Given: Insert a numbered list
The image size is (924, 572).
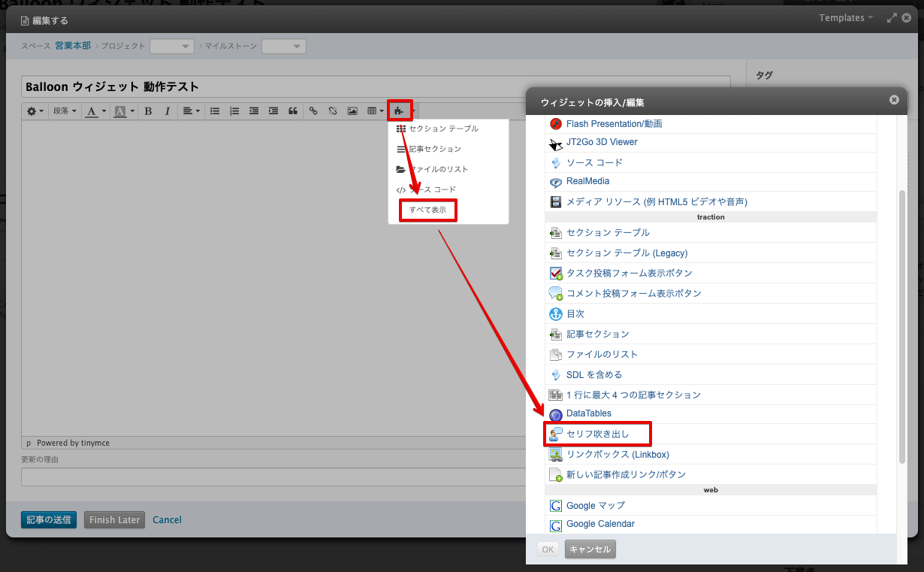Looking at the screenshot, I should click(x=234, y=111).
